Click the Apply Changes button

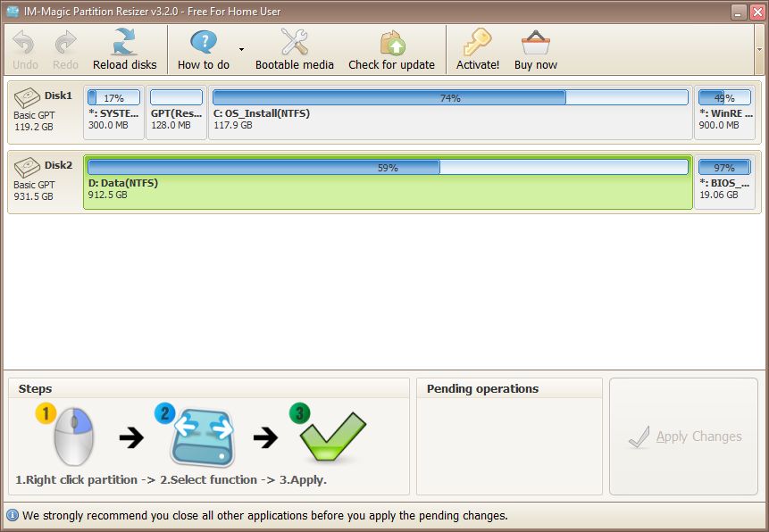pyautogui.click(x=682, y=436)
